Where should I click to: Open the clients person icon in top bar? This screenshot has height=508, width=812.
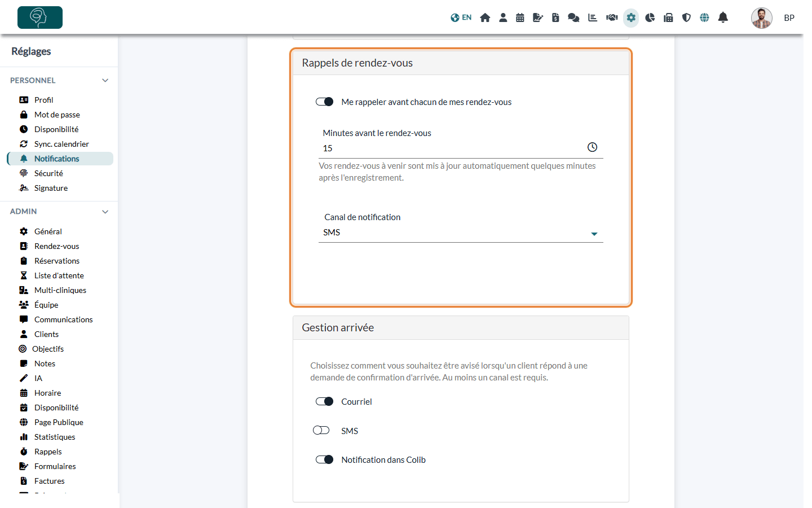503,17
